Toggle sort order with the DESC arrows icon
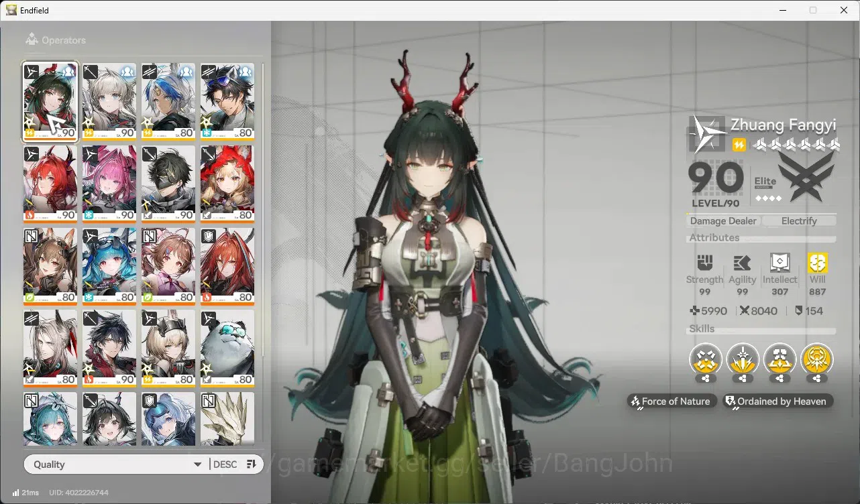This screenshot has width=860, height=504. click(252, 464)
